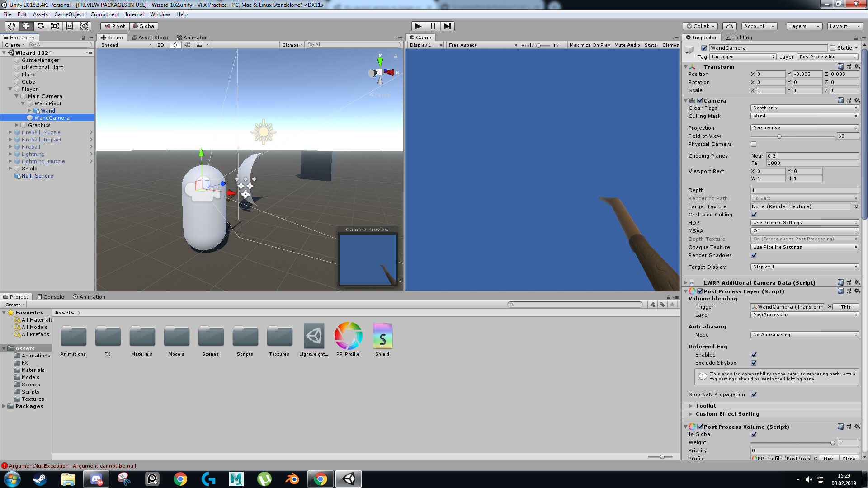Enable the Physical Camera checkbox
Viewport: 868px width, 488px height.
[x=753, y=144]
